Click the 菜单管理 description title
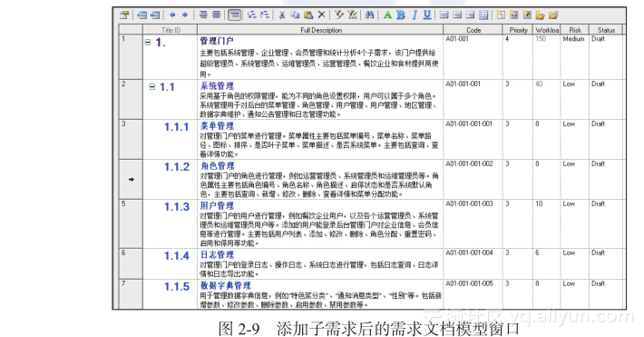 pos(217,126)
